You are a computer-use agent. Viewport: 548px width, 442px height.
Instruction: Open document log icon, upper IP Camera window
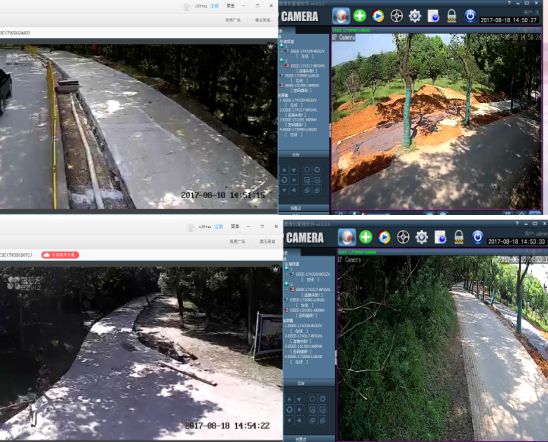coord(433,16)
